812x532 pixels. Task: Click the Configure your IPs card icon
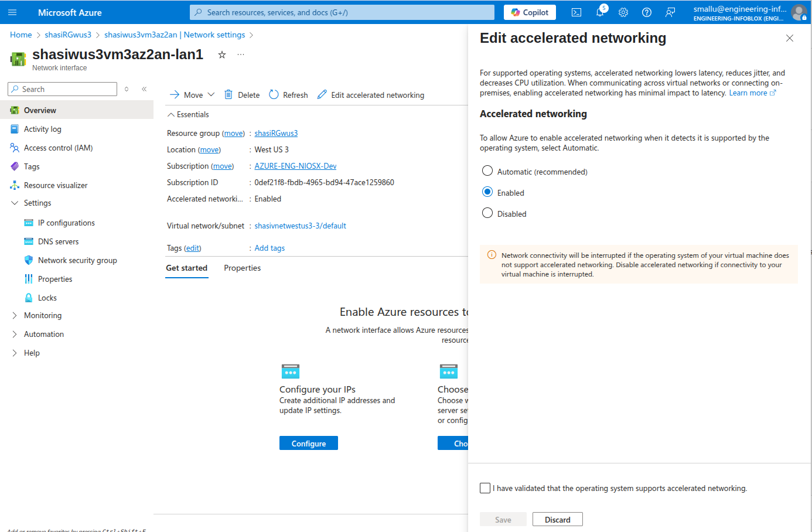pos(291,371)
